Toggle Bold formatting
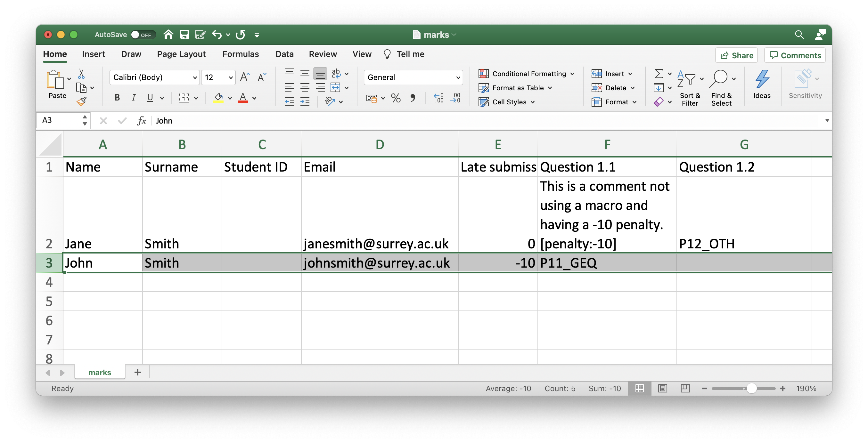The width and height of the screenshot is (868, 443). tap(117, 98)
